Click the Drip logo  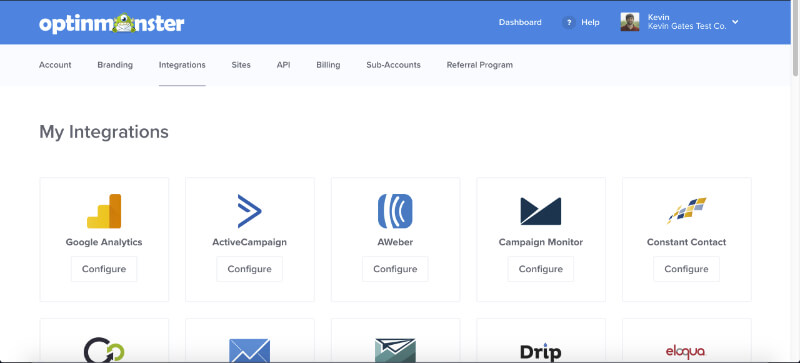coord(541,351)
